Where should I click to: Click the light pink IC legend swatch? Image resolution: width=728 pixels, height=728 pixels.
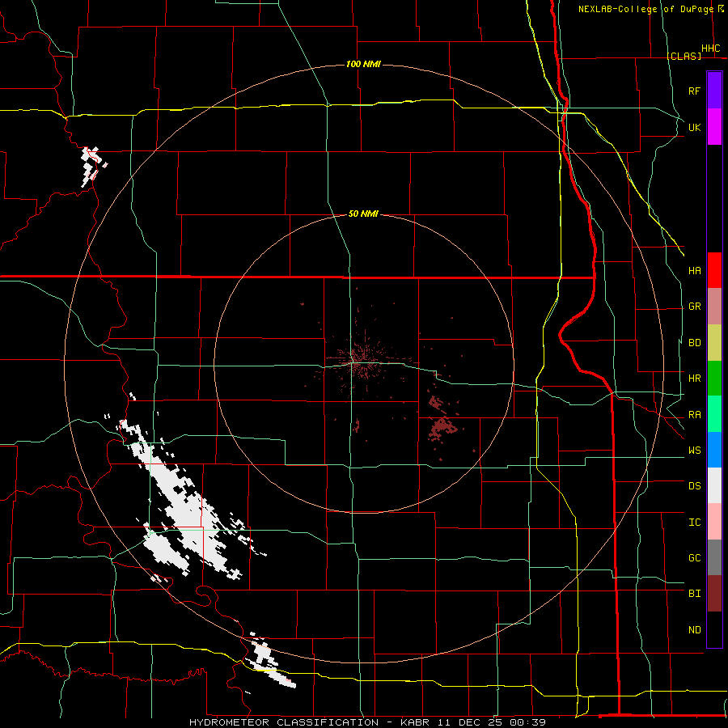pos(714,522)
